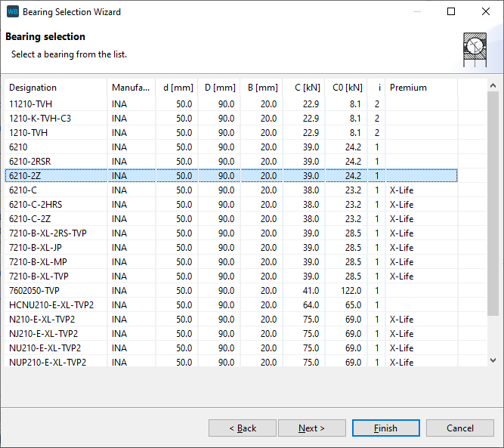Sort list by Designation column header
Image resolution: width=504 pixels, height=448 pixels.
click(55, 88)
